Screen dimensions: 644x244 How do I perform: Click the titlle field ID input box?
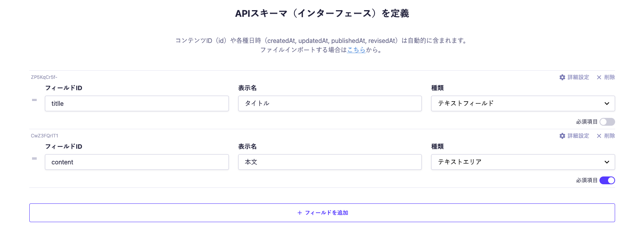(137, 103)
